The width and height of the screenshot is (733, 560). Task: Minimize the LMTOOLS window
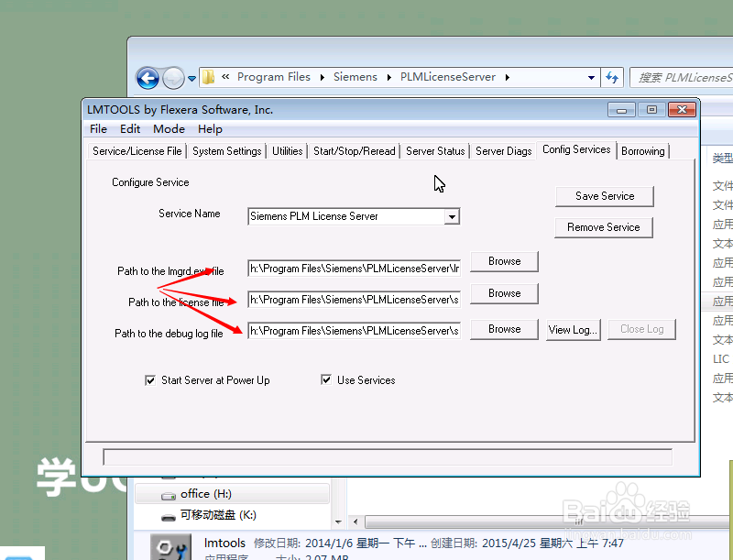click(621, 110)
